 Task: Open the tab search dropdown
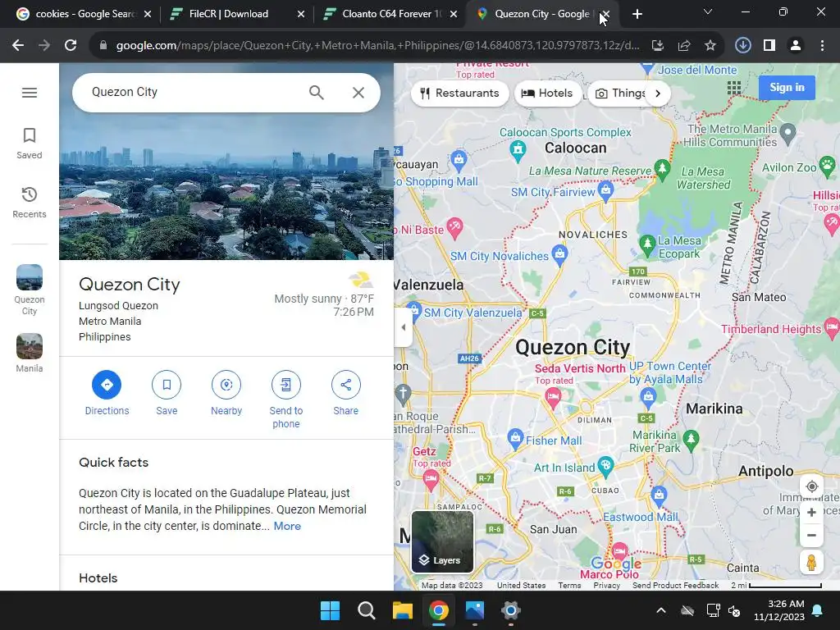tap(708, 11)
